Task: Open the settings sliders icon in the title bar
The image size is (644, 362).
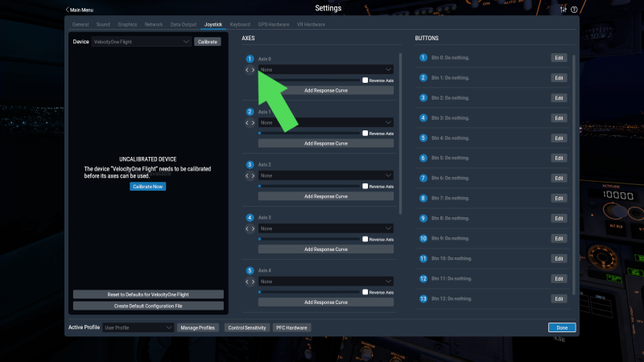Action: [563, 10]
